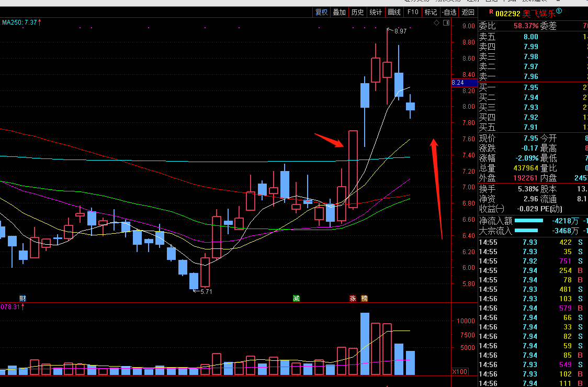Click the 财 financial event marker
The height and width of the screenshot is (387, 588).
pos(22,298)
